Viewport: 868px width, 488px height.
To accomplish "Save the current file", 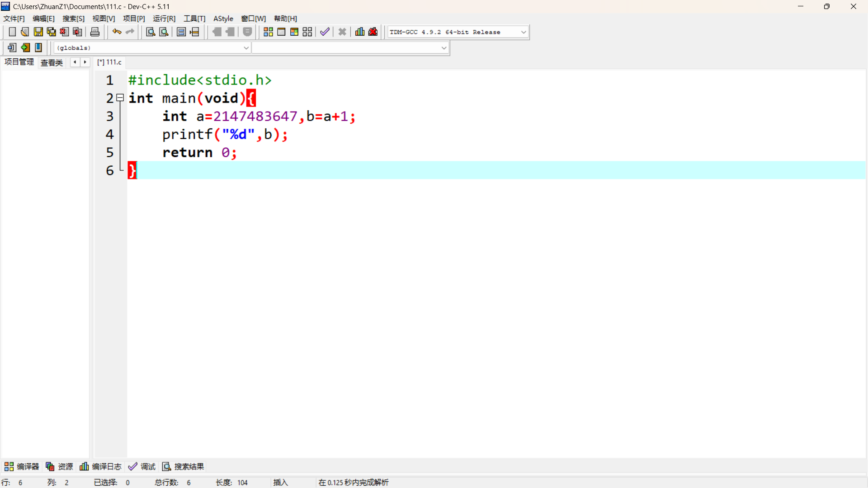I will [38, 32].
